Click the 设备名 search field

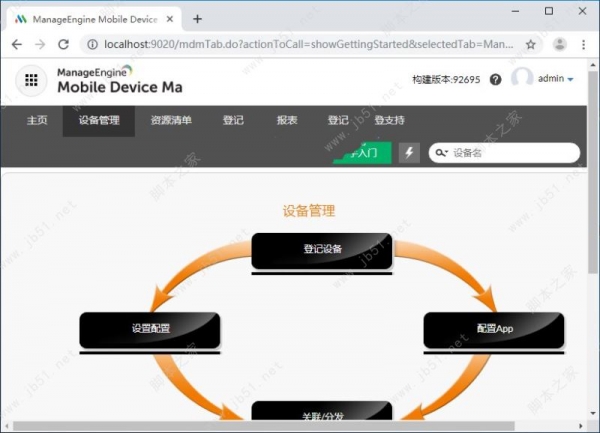[504, 153]
